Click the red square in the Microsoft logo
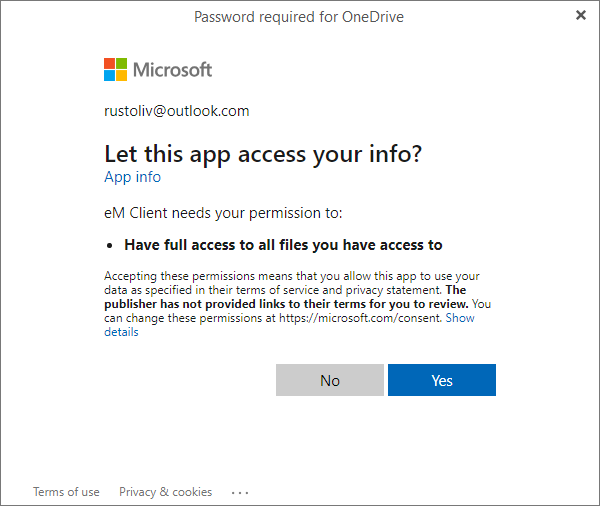The height and width of the screenshot is (506, 600). [110, 64]
